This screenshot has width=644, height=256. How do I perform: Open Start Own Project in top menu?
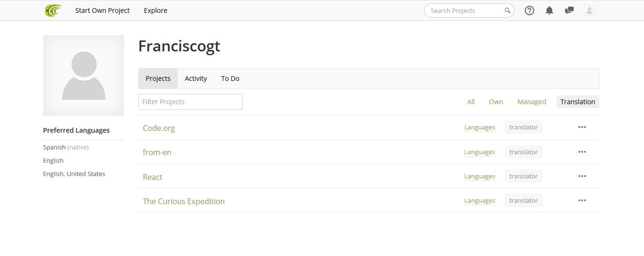pos(102,10)
